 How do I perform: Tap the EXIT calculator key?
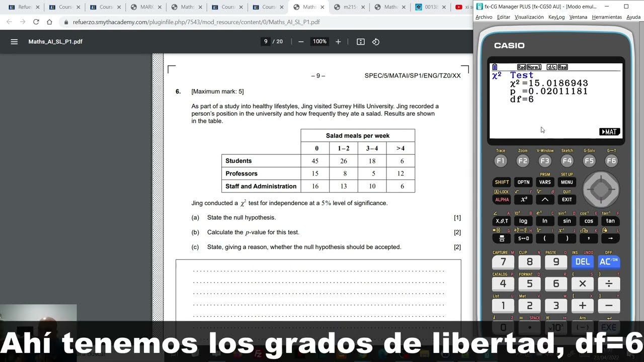click(567, 200)
